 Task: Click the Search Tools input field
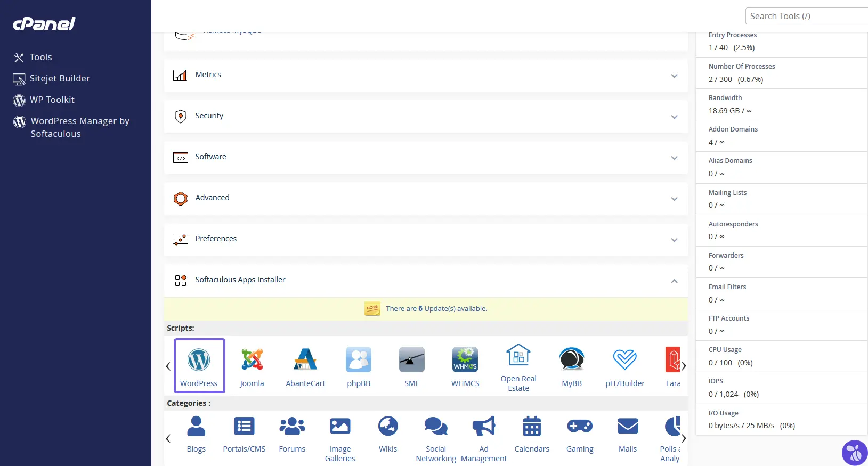click(x=807, y=16)
